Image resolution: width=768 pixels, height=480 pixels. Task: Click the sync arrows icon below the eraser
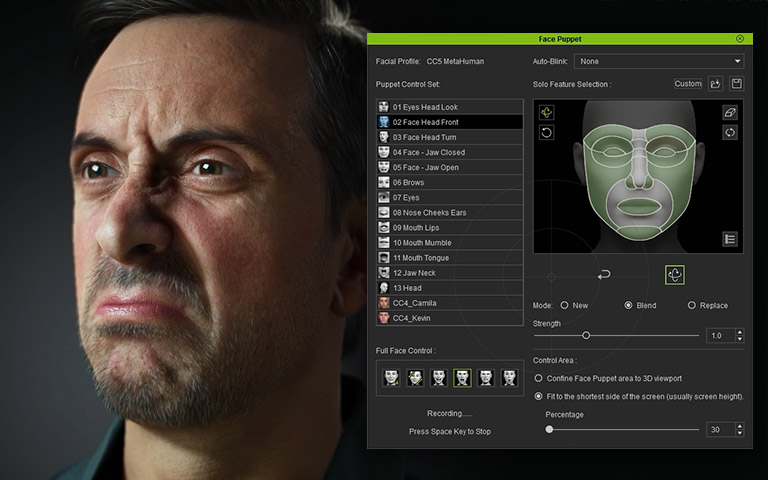(x=730, y=132)
